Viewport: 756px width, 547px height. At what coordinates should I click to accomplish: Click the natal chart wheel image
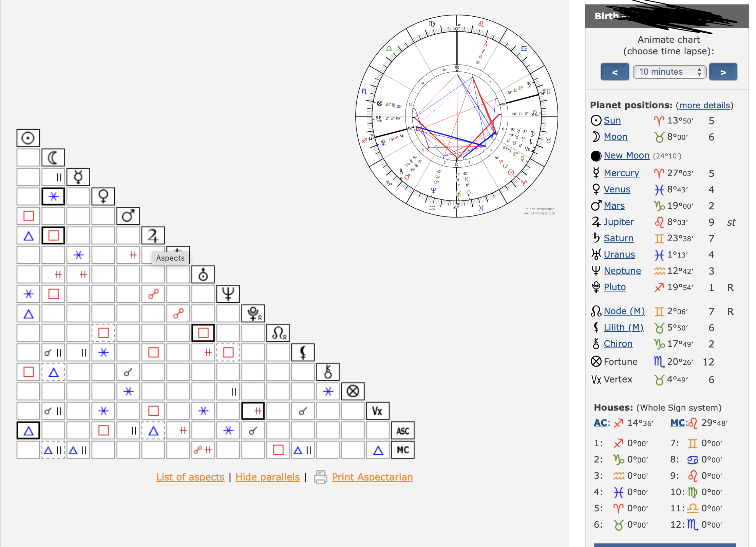pos(457,116)
